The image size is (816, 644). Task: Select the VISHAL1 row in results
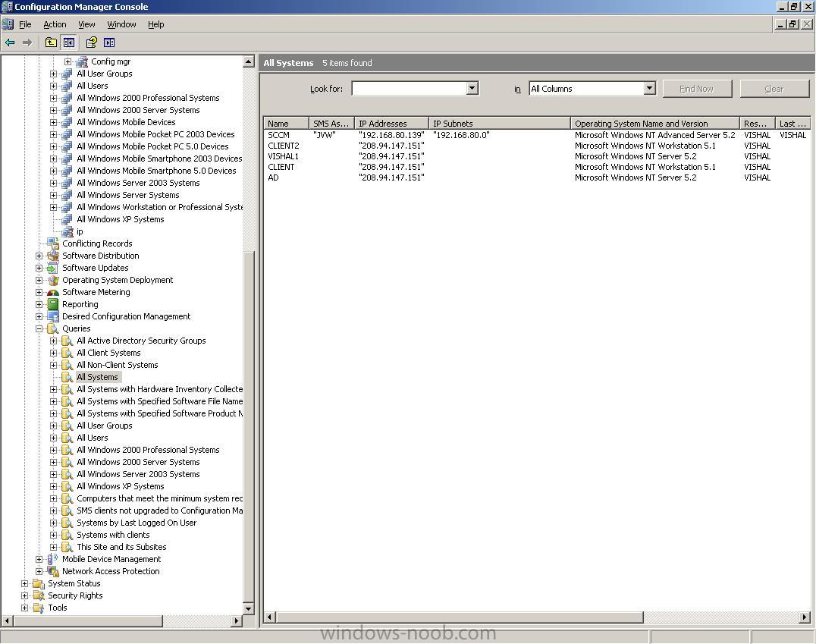pos(536,156)
